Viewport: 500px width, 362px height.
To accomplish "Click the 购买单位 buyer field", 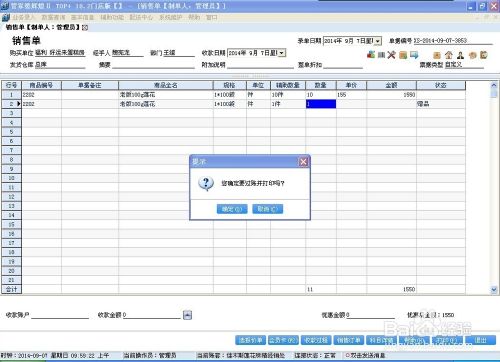I will [x=60, y=53].
